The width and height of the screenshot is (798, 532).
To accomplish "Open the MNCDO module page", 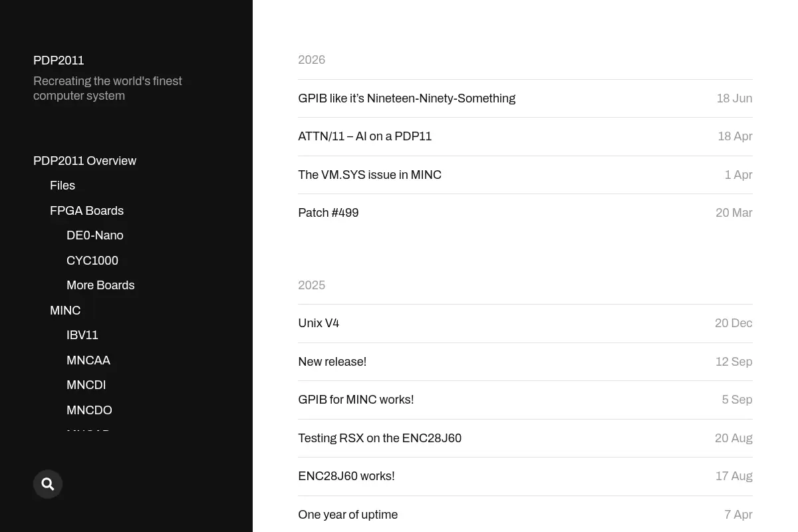I will [89, 410].
